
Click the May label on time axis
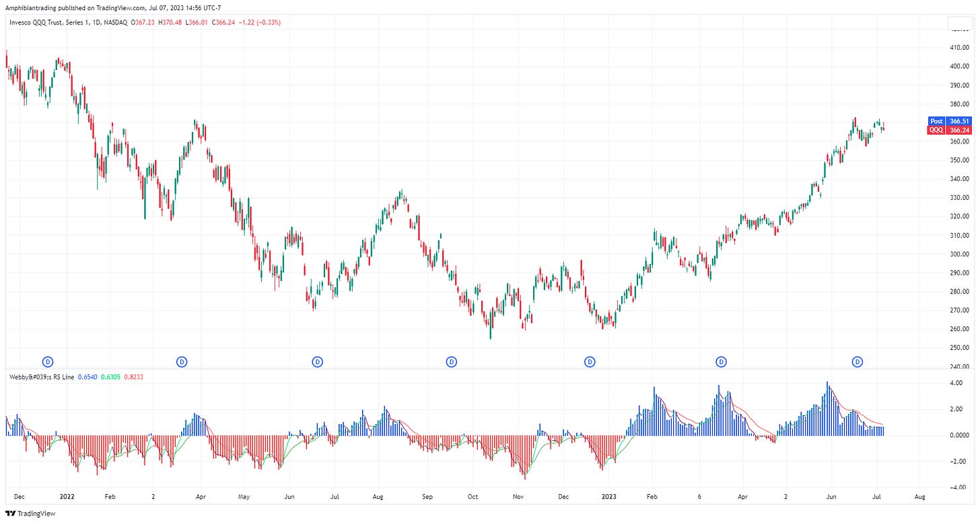tap(244, 497)
